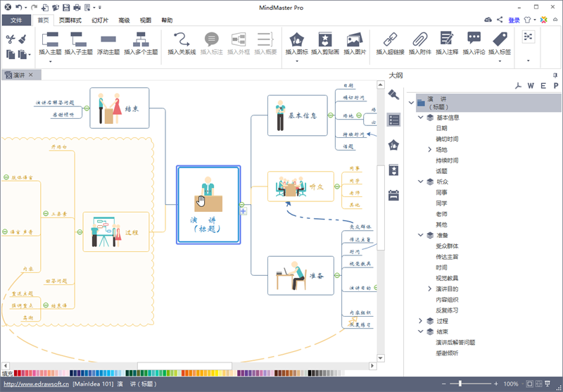Collapse 基本信息 in outline tree
This screenshot has height=392, width=563.
pos(420,118)
